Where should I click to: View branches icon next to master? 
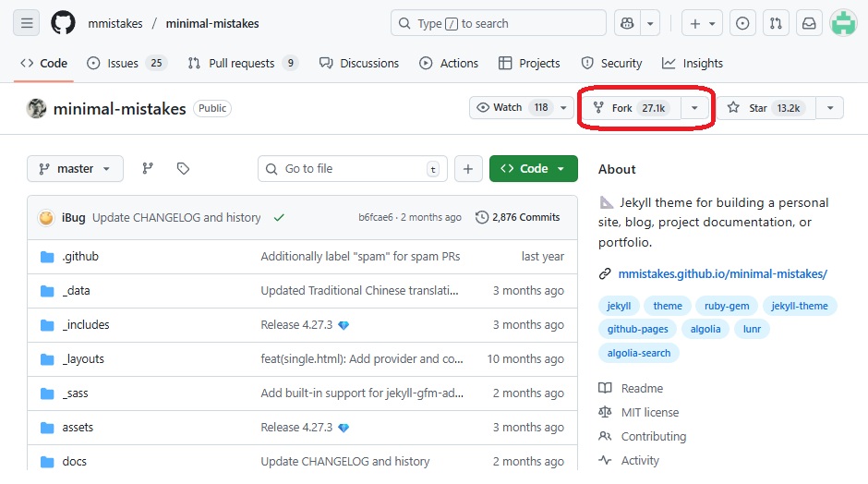point(148,169)
